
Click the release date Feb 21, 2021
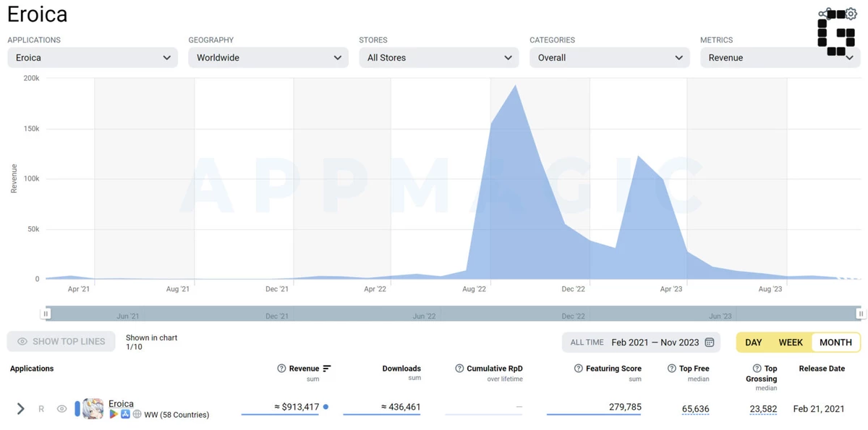click(819, 409)
